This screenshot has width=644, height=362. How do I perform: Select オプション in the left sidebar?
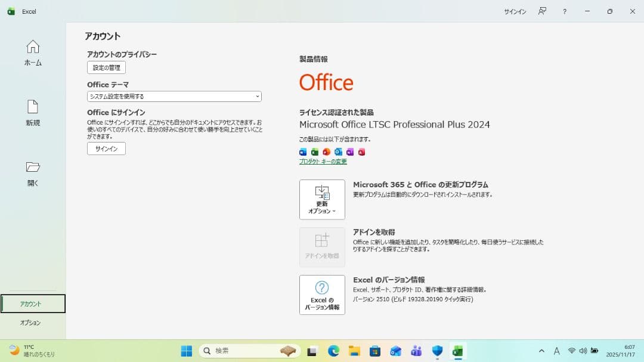(31, 323)
